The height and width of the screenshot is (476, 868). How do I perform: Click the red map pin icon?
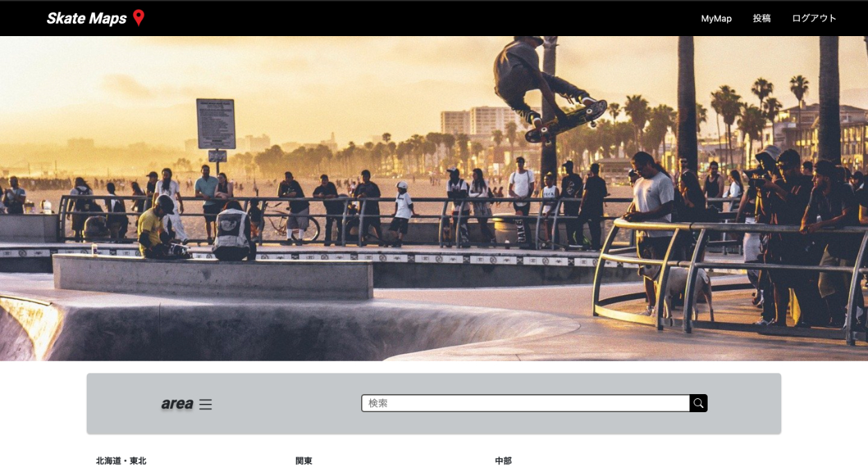point(139,18)
